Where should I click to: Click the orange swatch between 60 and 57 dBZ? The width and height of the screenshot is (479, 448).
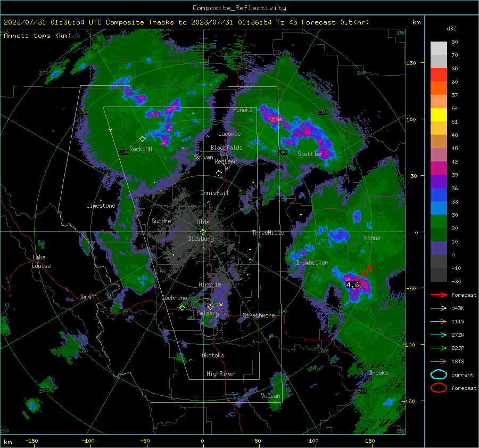[x=439, y=88]
